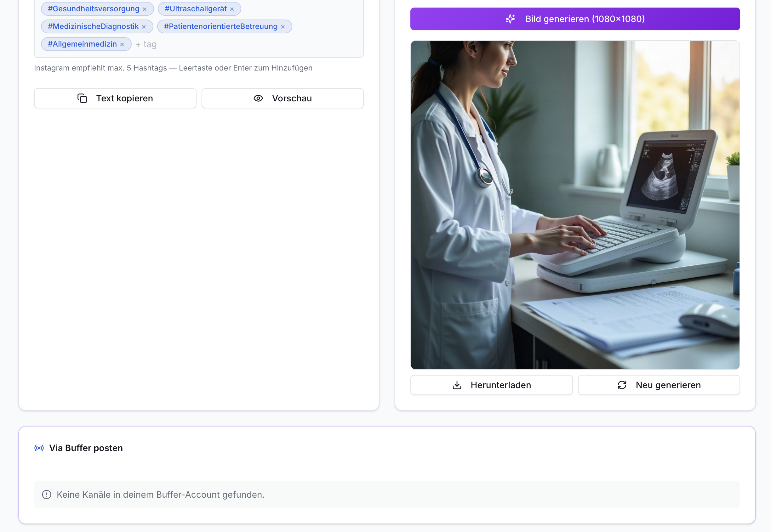Download the image via Herunterladen
Image resolution: width=771 pixels, height=532 pixels.
point(492,385)
